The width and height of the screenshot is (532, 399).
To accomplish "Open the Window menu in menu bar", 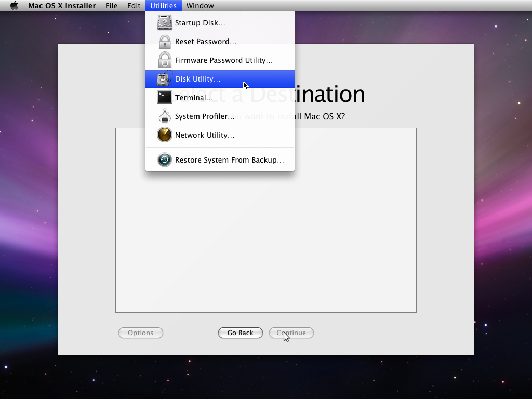I will tap(200, 6).
